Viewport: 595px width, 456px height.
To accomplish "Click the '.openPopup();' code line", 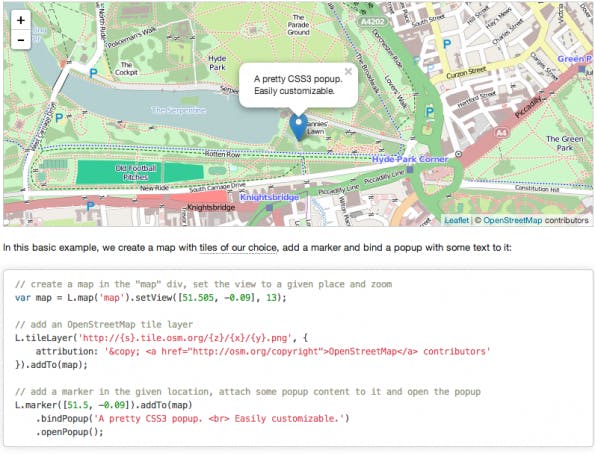I will pyautogui.click(x=69, y=432).
